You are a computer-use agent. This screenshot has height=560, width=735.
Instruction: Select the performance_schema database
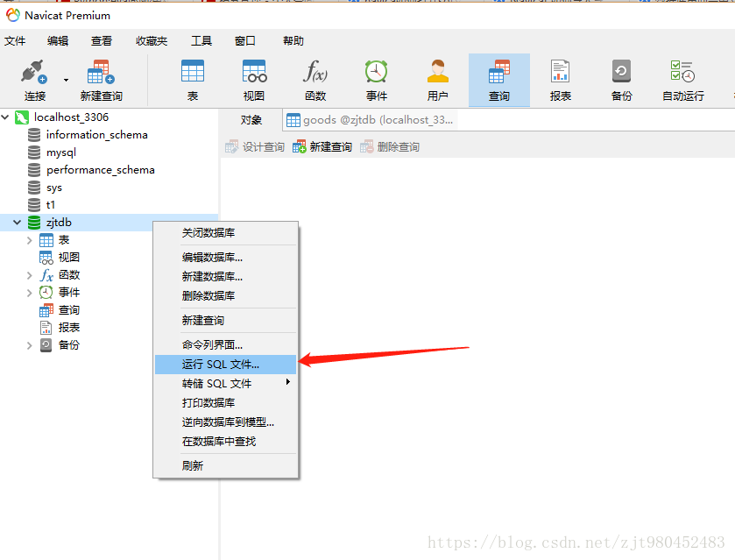[101, 170]
